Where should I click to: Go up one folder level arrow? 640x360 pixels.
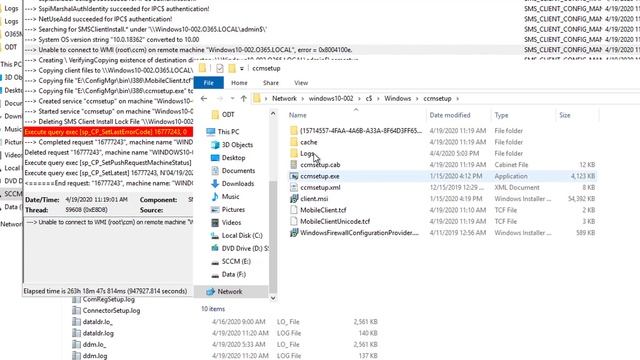244,98
